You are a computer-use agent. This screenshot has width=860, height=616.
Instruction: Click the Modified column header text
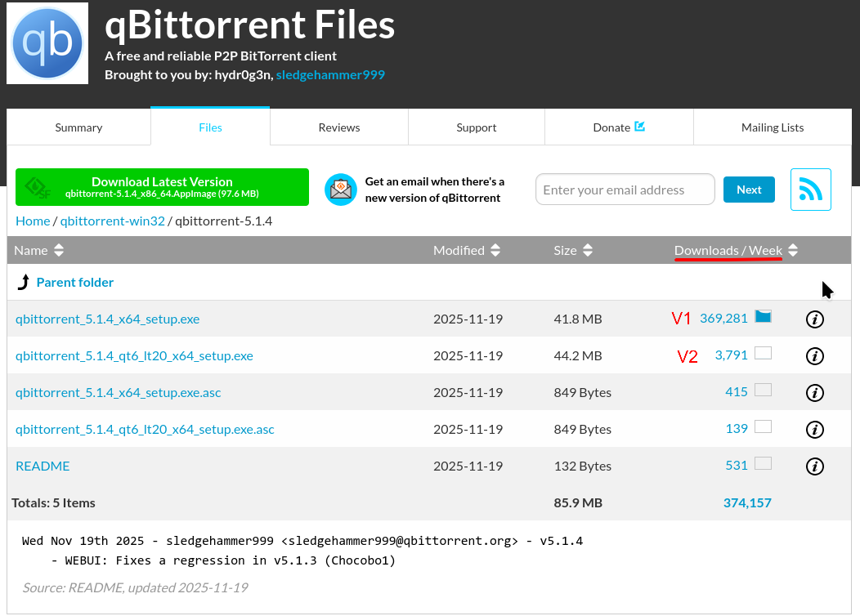pos(459,251)
